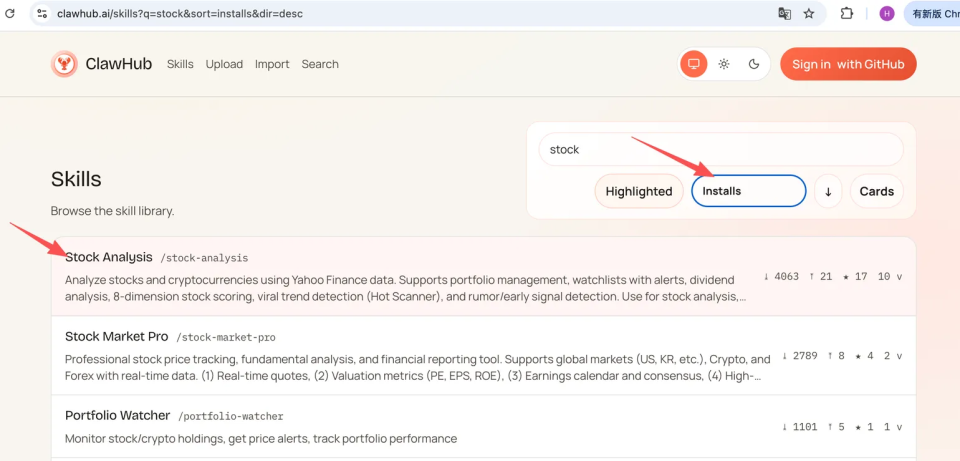Screen dimensions: 960x461
Task: Open the browser extensions puzzle icon
Action: pos(847,14)
